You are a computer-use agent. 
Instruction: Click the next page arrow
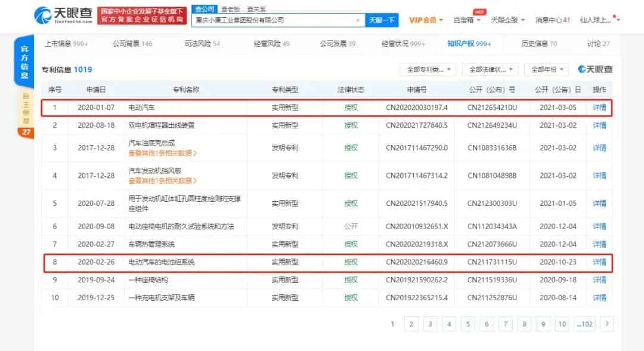click(607, 324)
